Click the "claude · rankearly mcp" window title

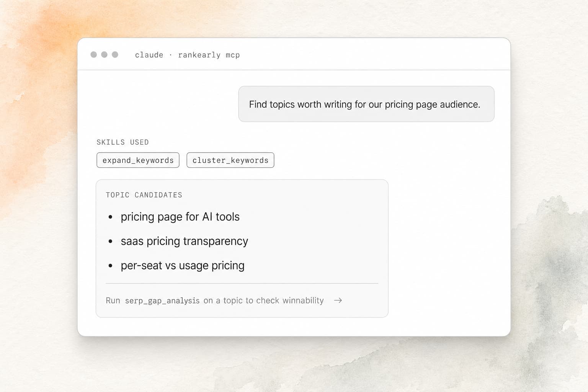click(x=187, y=55)
